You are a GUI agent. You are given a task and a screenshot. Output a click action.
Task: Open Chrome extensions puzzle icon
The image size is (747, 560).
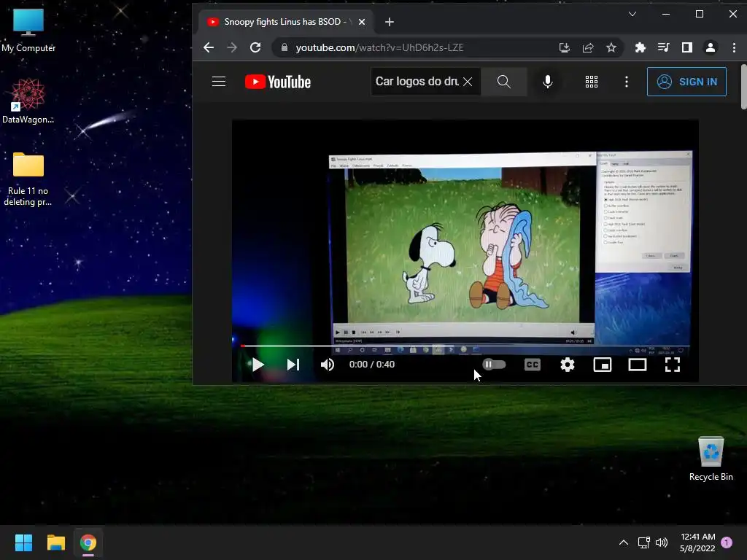[x=640, y=47]
